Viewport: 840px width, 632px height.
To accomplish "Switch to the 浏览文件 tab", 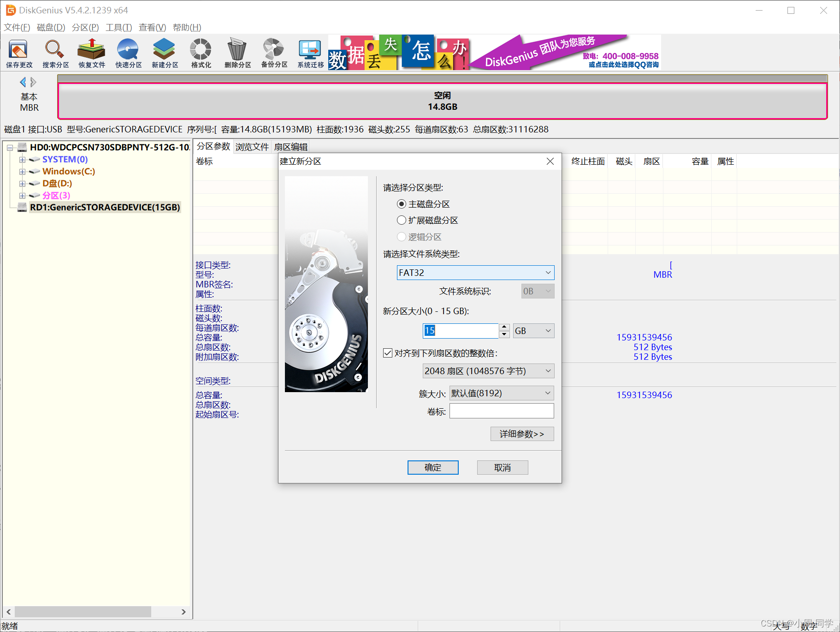I will click(252, 147).
